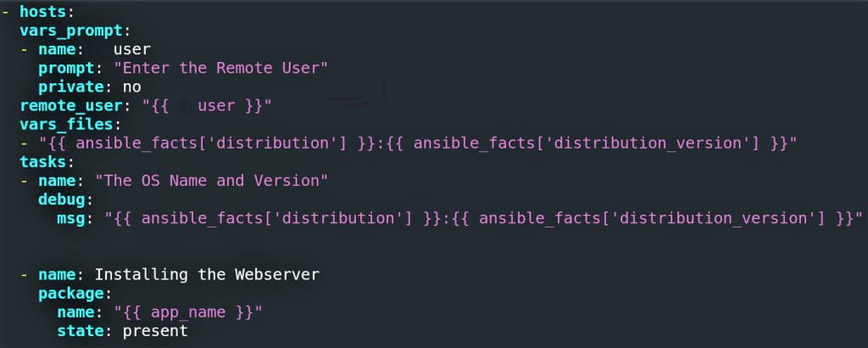The image size is (868, 348).
Task: Click the "no" value after private
Action: coord(131,87)
